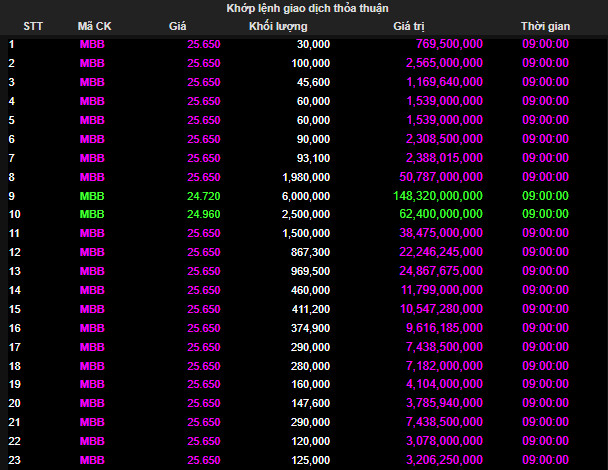Click volume 969,500
Image resolution: width=608 pixels, height=470 pixels.
click(311, 271)
